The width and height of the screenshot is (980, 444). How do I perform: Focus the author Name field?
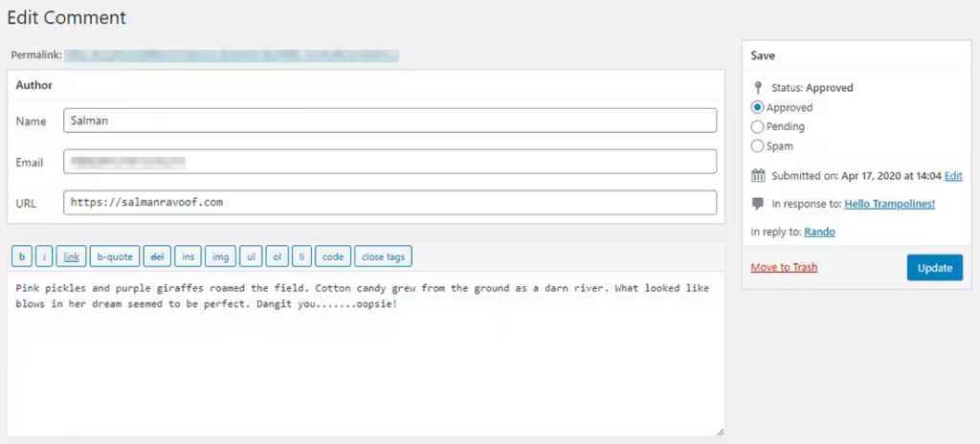390,121
